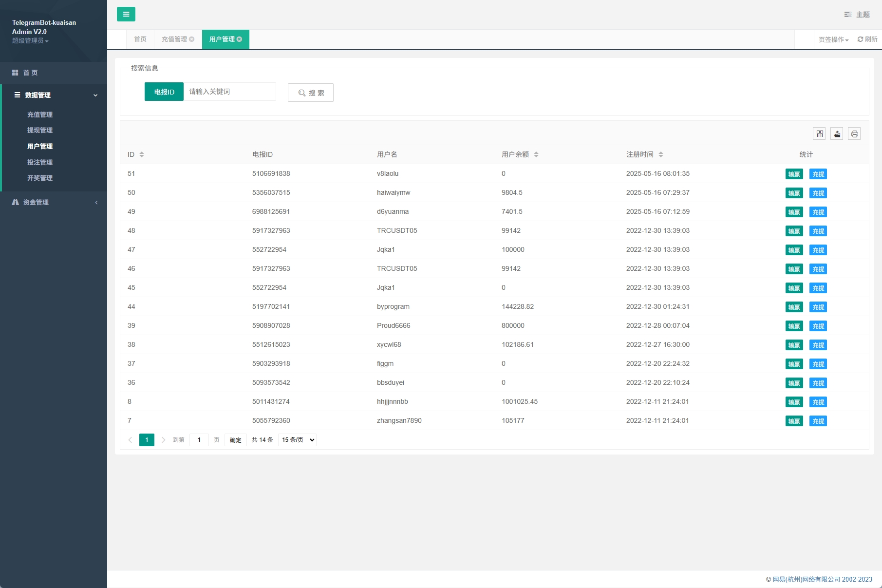
Task: Open the 15 条/页 page size dropdown
Action: click(x=297, y=440)
